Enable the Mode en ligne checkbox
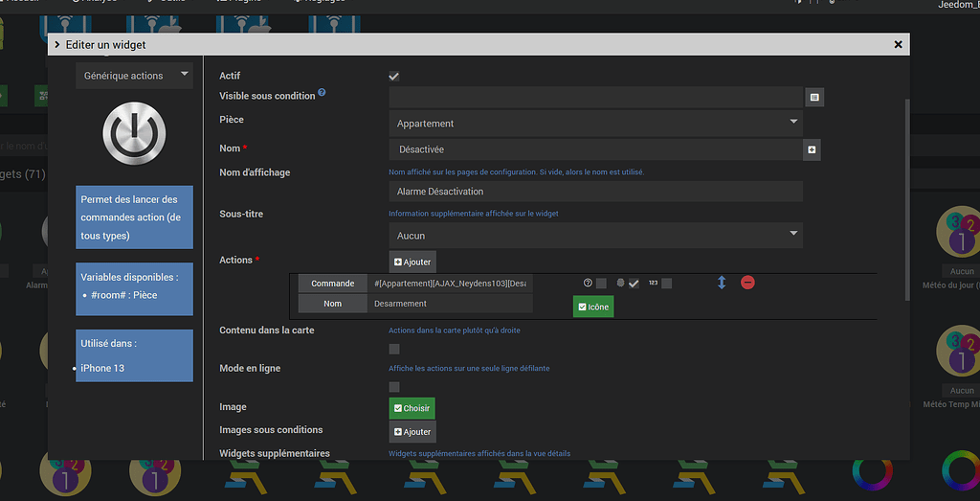 coord(393,387)
